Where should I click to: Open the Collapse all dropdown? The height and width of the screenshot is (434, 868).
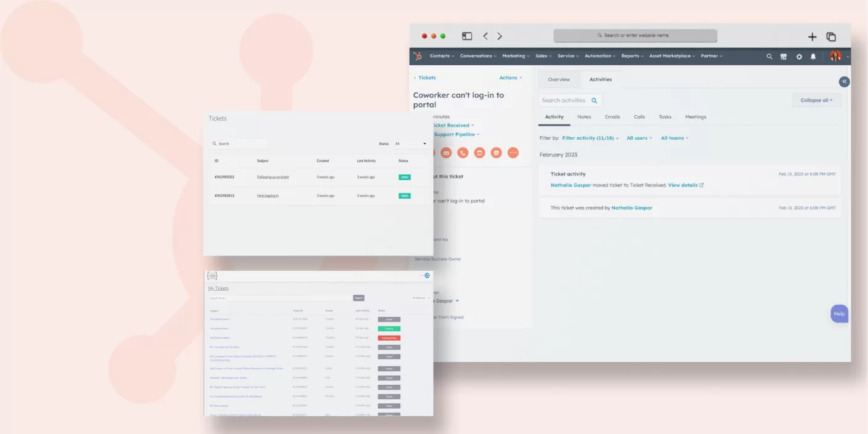coord(816,100)
